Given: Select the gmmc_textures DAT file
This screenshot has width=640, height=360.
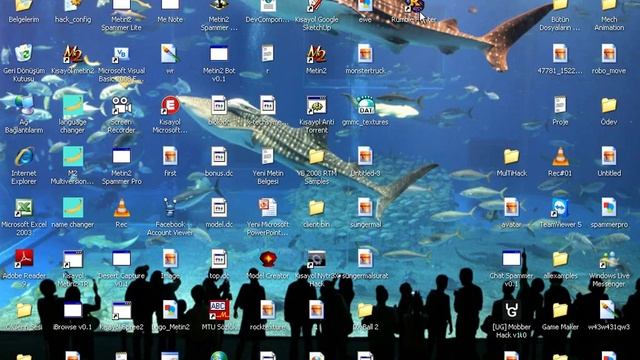Looking at the screenshot, I should click(x=365, y=105).
